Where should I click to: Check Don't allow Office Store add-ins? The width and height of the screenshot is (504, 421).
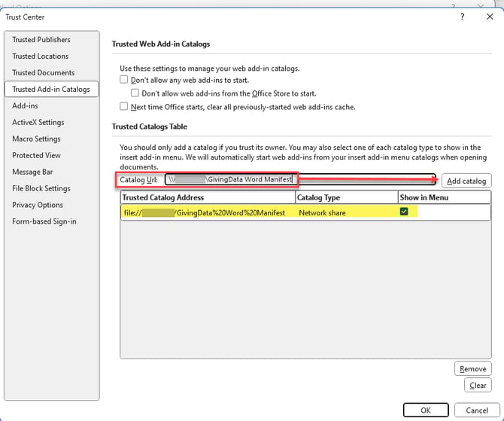point(135,93)
